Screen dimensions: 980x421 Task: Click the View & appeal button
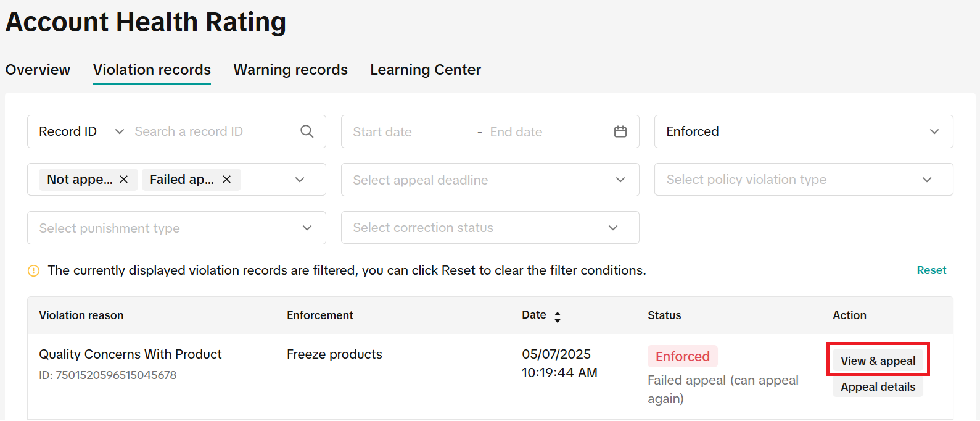[878, 361]
